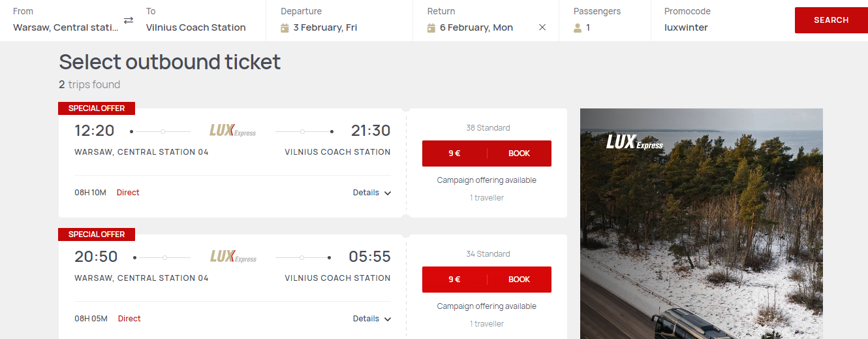
Task: Expand Details of the 20:50 trip
Action: (372, 319)
